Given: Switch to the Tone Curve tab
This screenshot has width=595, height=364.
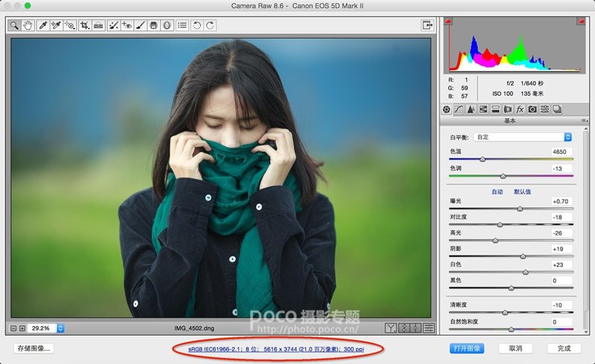Looking at the screenshot, I should pyautogui.click(x=458, y=109).
